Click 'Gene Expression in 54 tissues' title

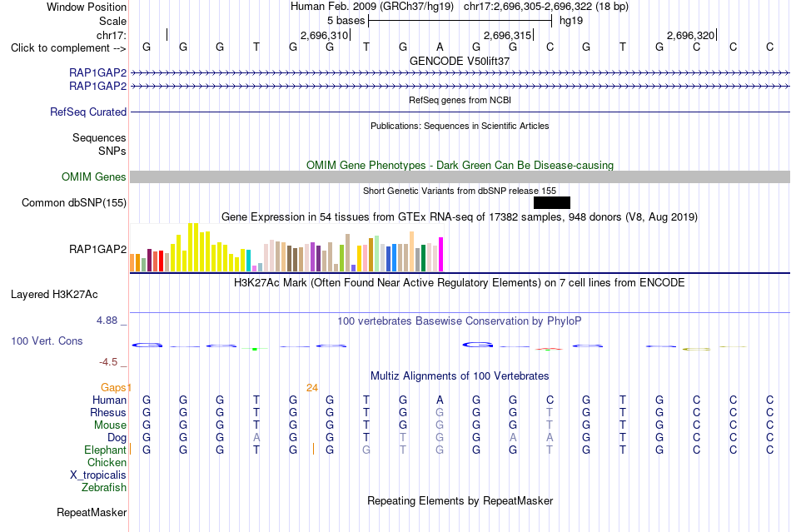point(460,216)
